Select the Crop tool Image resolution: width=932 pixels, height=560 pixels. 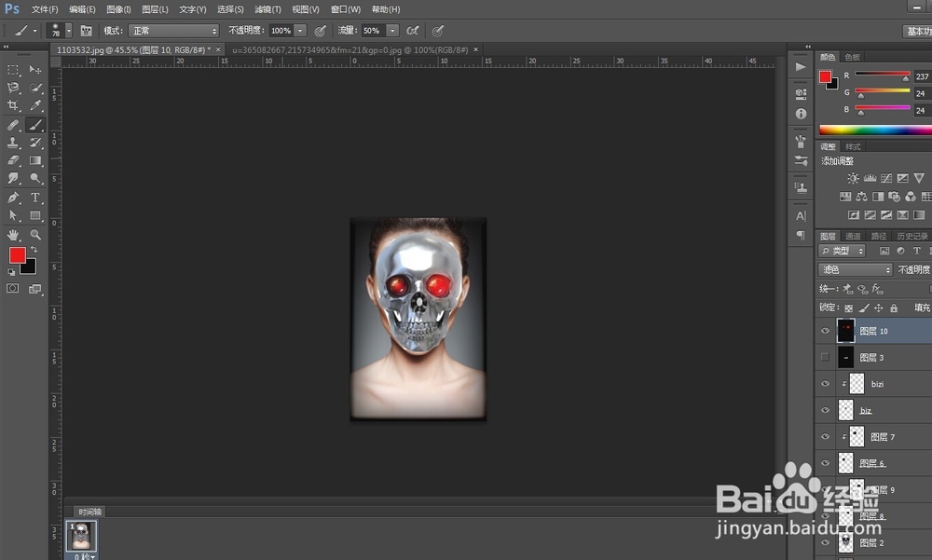click(12, 106)
